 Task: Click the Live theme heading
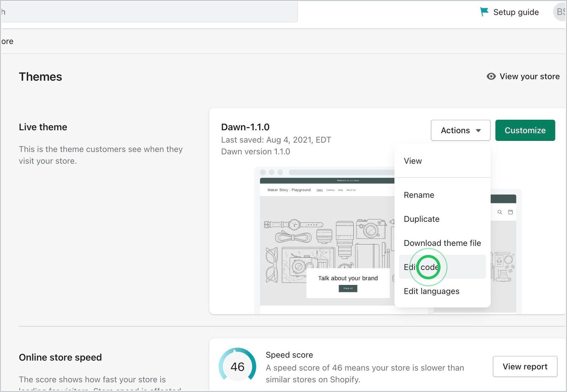(x=43, y=127)
